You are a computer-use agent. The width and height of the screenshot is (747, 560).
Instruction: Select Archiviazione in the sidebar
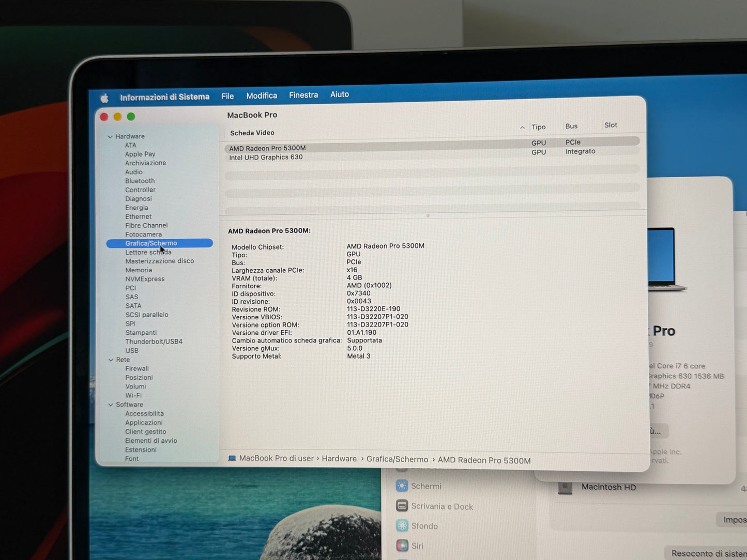tap(146, 163)
